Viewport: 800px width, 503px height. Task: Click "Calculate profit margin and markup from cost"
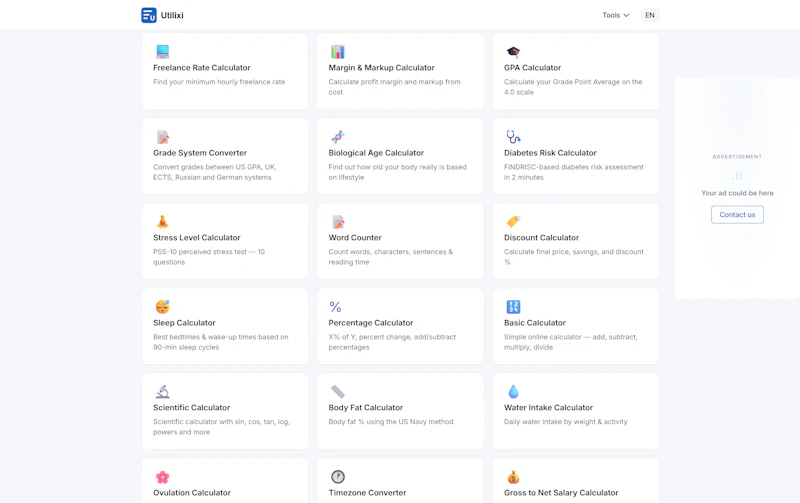394,87
